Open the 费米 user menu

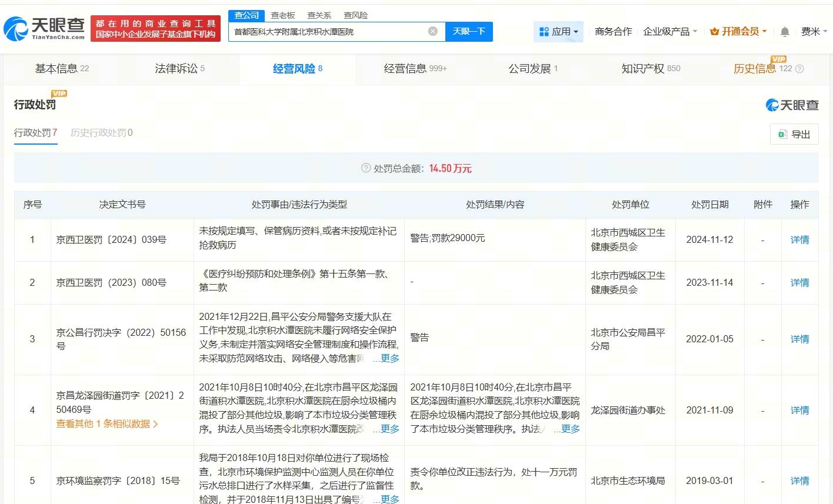(814, 32)
